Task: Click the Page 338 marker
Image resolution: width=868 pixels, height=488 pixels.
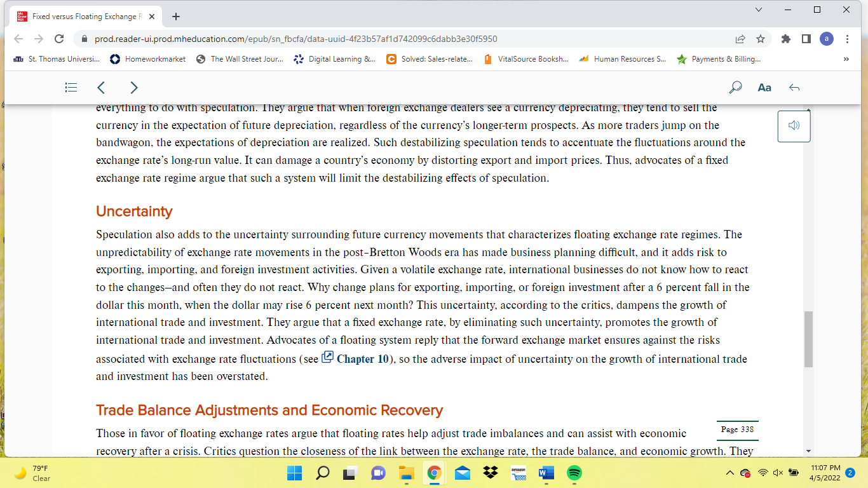Action: (738, 430)
